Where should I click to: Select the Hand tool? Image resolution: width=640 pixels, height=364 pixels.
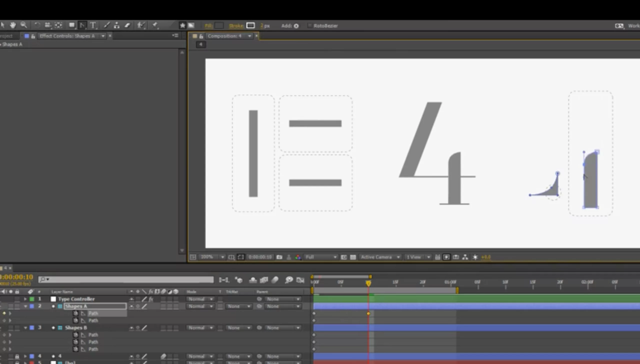(13, 25)
